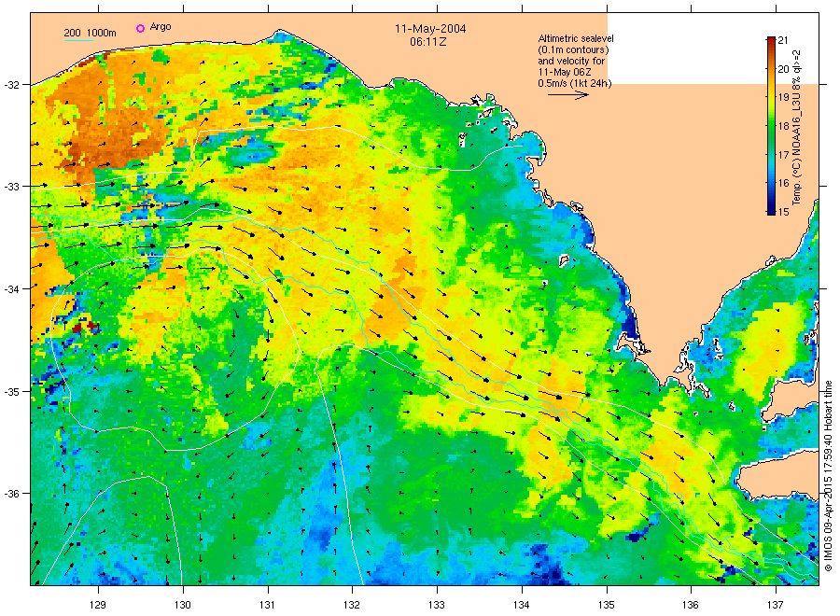Click the colorbar tick label '19'
Screen dimensions: 840x616
(x=783, y=97)
